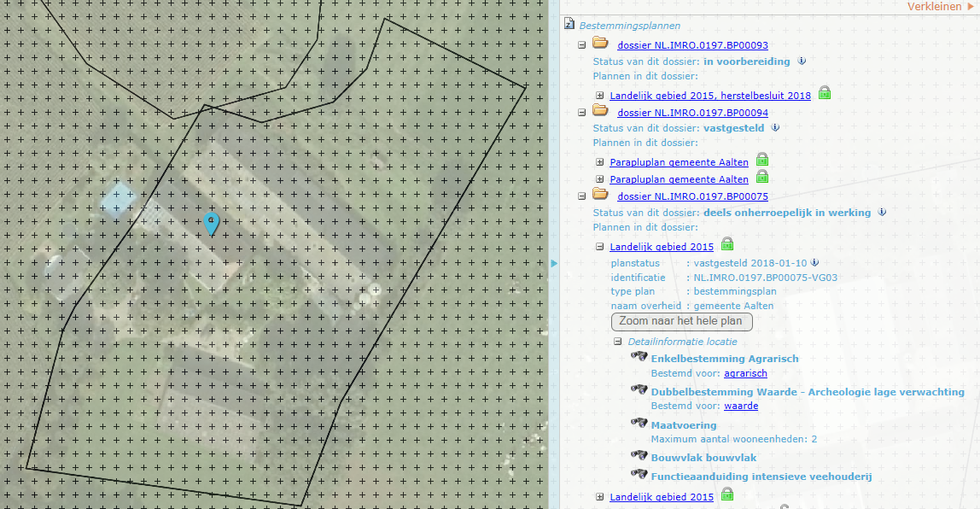Collapse dossier NL.IMRO.0197.BP00094 tree node

pyautogui.click(x=582, y=113)
